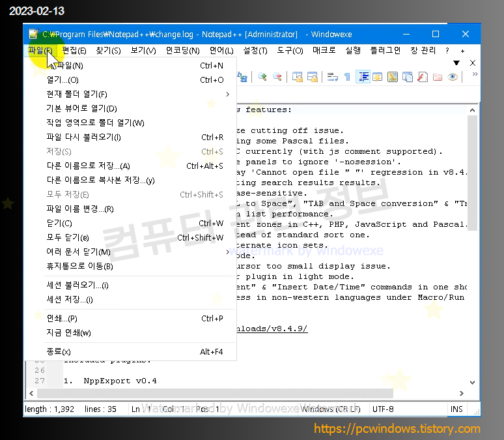Click the Zoom In magnifier icon
This screenshot has width=504, height=440.
pyautogui.click(x=262, y=78)
